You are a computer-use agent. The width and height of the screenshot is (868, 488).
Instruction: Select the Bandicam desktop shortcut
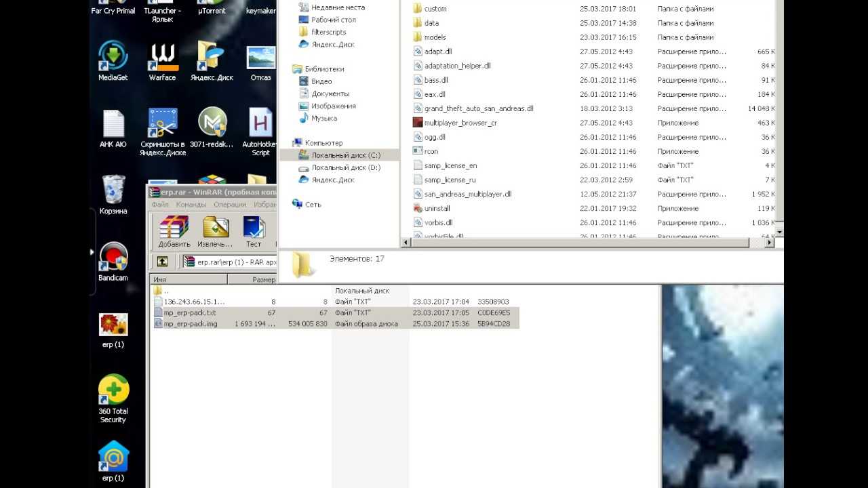coord(113,262)
